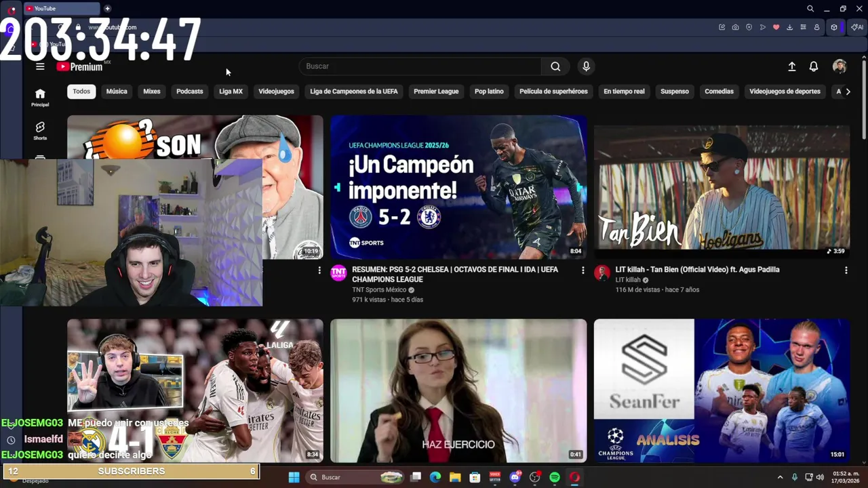Open the LaLiga 4-1 video thumbnail

click(x=195, y=391)
